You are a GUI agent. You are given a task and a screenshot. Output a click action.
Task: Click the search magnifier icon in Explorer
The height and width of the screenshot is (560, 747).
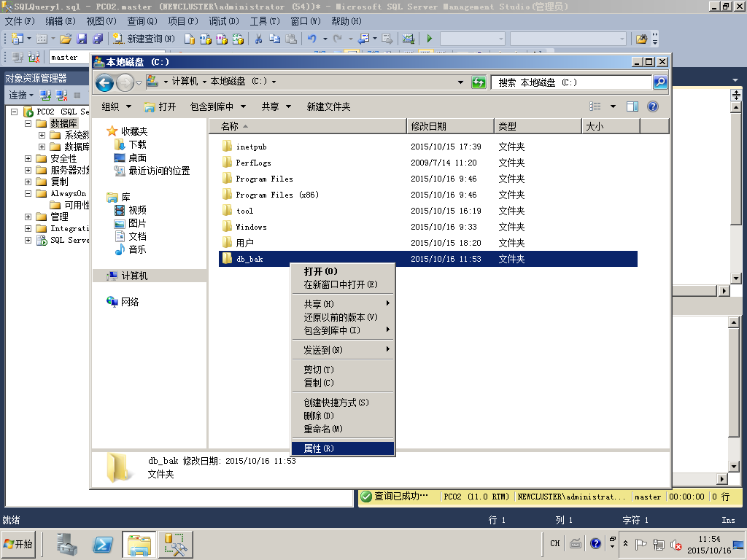tap(660, 82)
